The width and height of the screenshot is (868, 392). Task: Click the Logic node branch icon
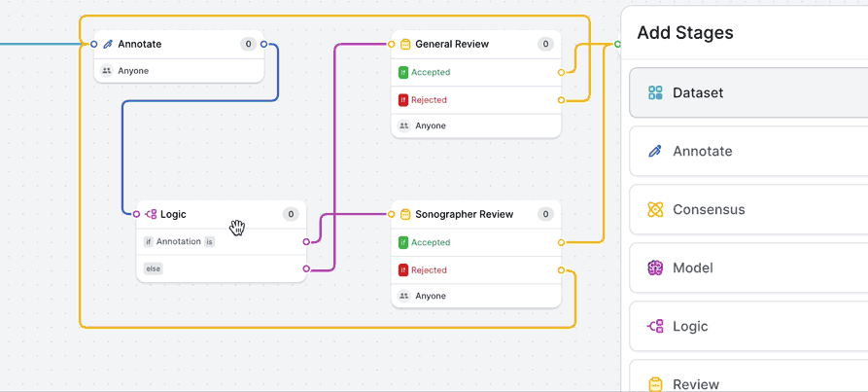(x=151, y=214)
